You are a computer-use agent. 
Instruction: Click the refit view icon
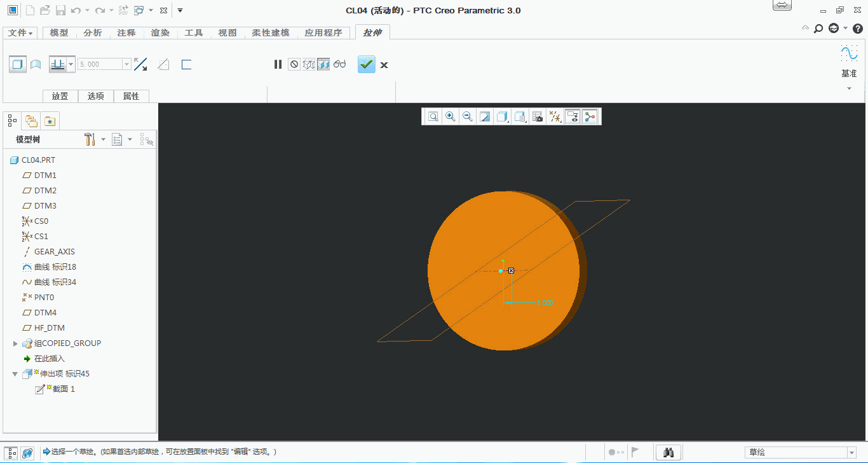[x=433, y=116]
